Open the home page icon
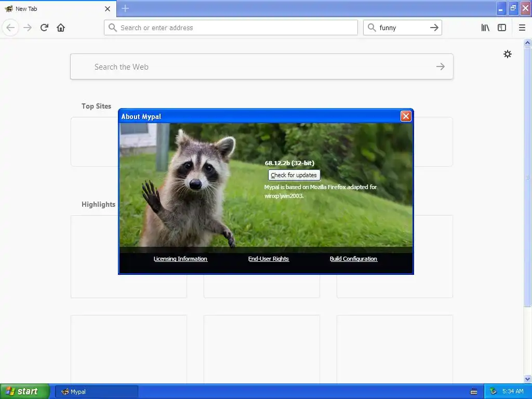The height and width of the screenshot is (399, 532). (x=61, y=28)
